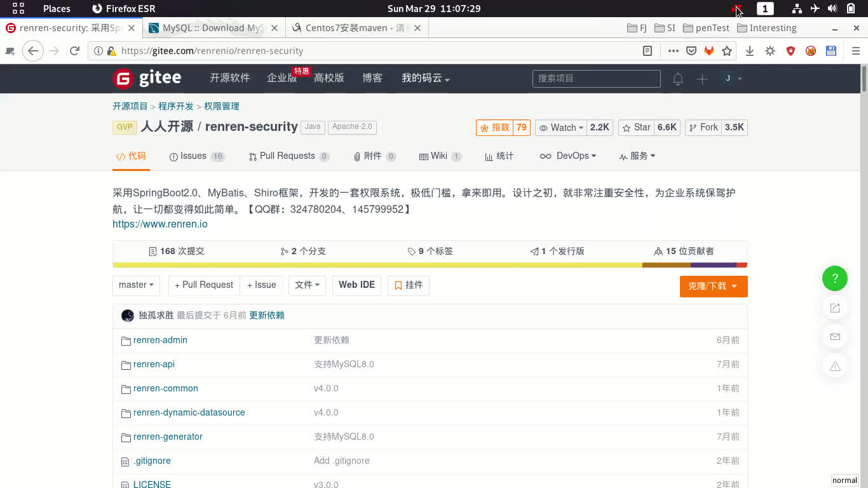Open the 克隆/下载 dropdown button
868x488 pixels.
pyautogui.click(x=713, y=286)
